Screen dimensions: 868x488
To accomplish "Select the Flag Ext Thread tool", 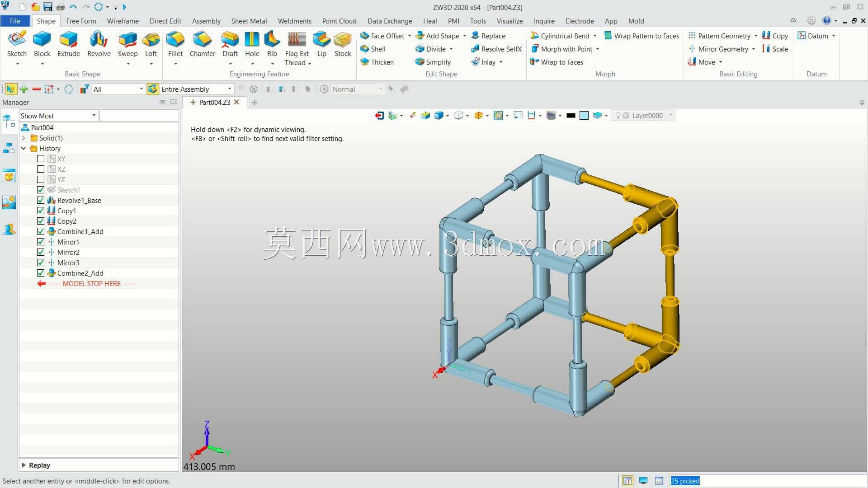I will 297,49.
